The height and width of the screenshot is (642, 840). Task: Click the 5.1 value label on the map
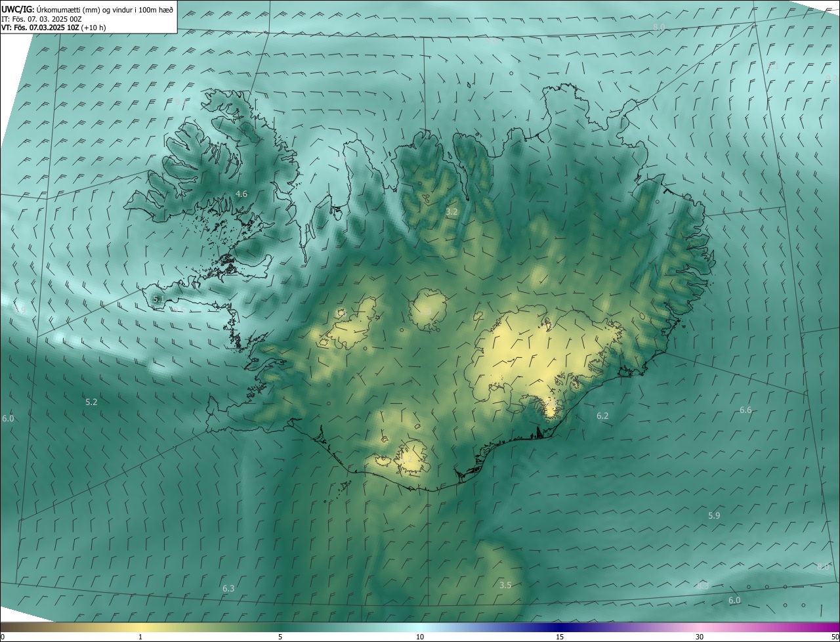click(159, 299)
